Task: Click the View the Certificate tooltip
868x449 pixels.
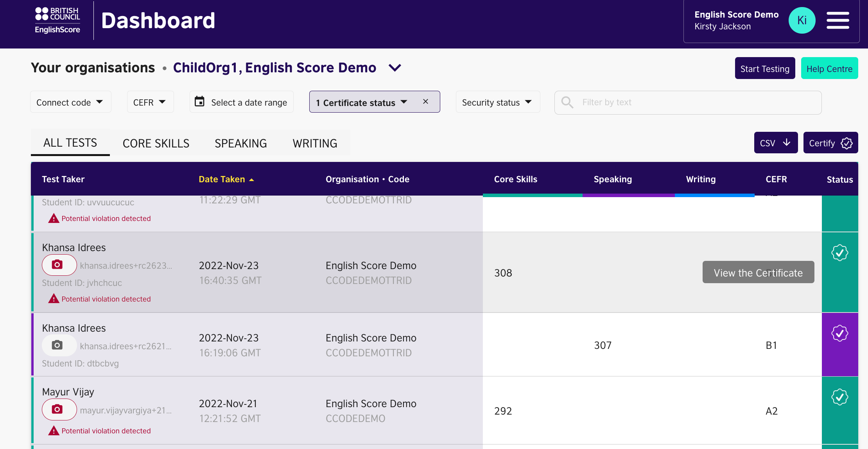Action: [x=758, y=272]
